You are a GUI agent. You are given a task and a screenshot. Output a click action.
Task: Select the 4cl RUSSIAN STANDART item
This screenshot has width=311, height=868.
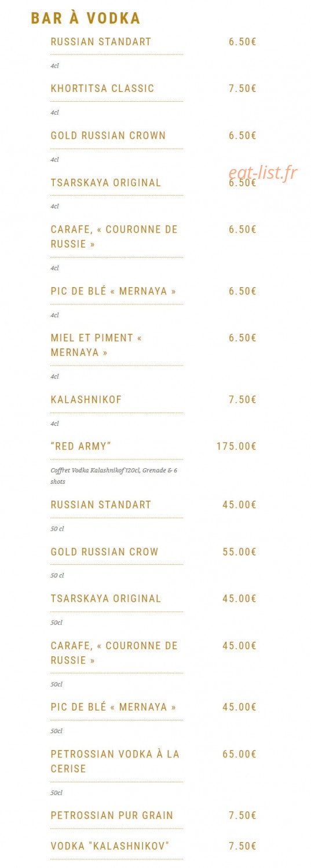pos(101,42)
